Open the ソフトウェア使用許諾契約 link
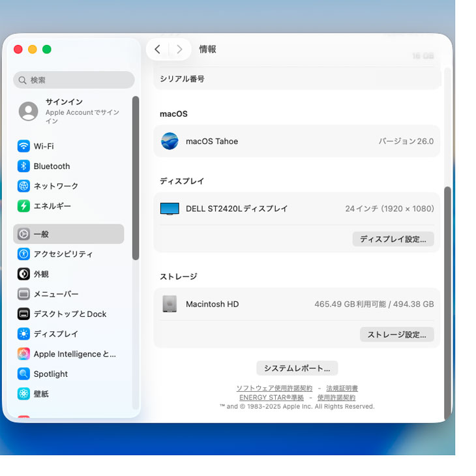This screenshot has width=476, height=476. (x=274, y=389)
